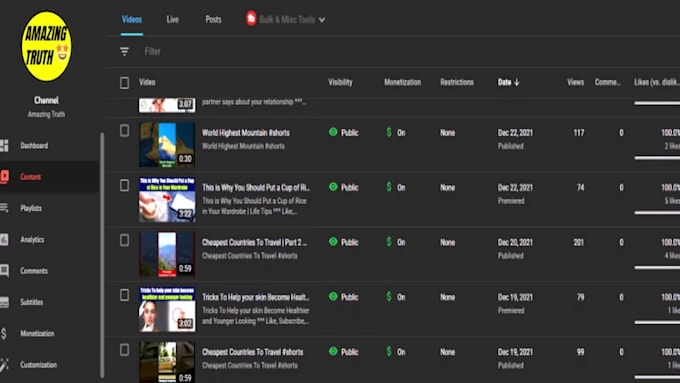Open the Cup of Rice video thumbnail
Image resolution: width=680 pixels, height=383 pixels.
click(167, 199)
